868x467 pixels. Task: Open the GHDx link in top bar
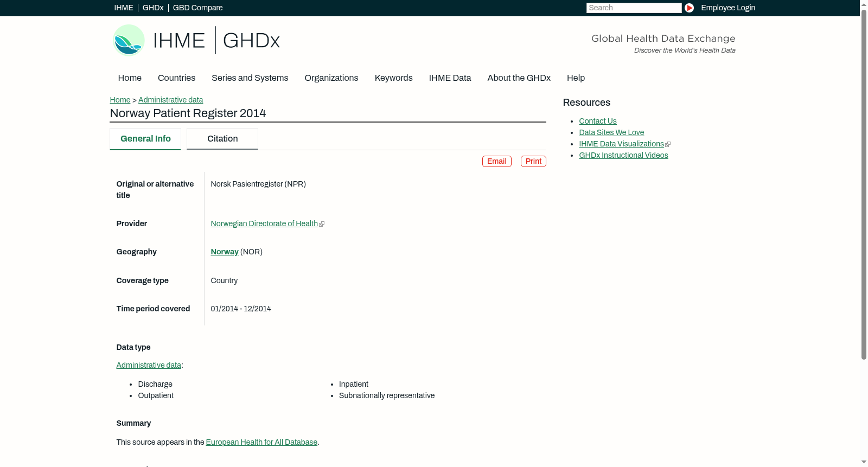tap(153, 8)
